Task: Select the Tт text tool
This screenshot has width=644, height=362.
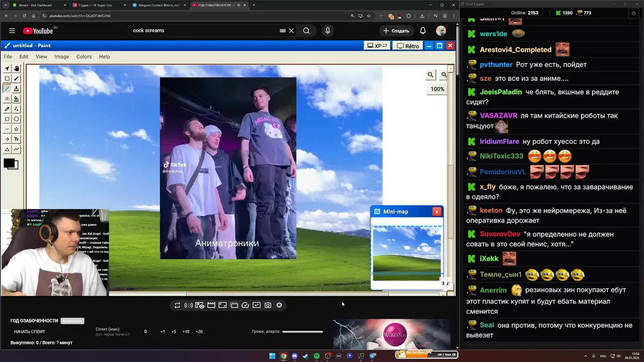Action: point(17,139)
